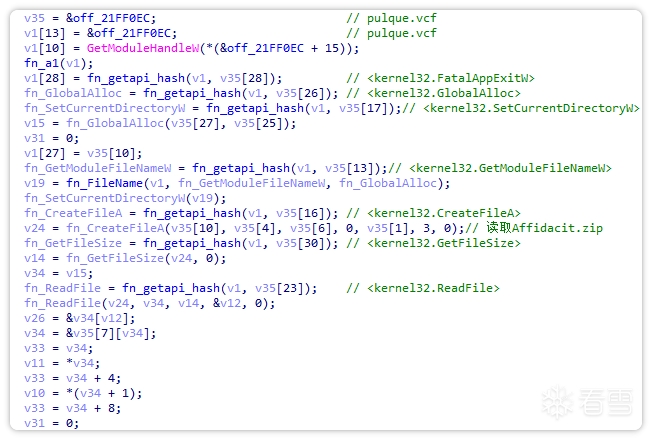Click the first pulque.vcf comment

[x=392, y=18]
